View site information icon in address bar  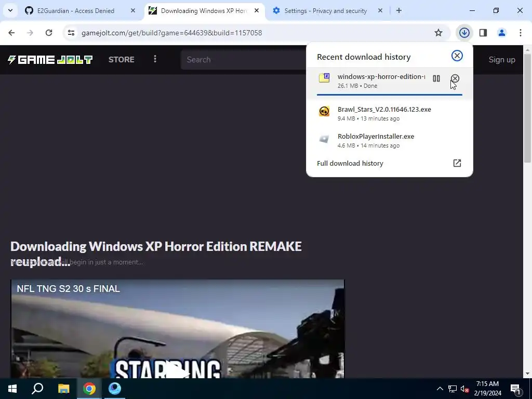(71, 33)
